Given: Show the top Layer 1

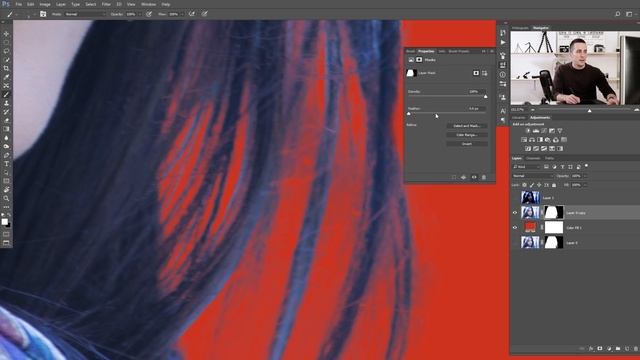Looking at the screenshot, I should [x=515, y=198].
